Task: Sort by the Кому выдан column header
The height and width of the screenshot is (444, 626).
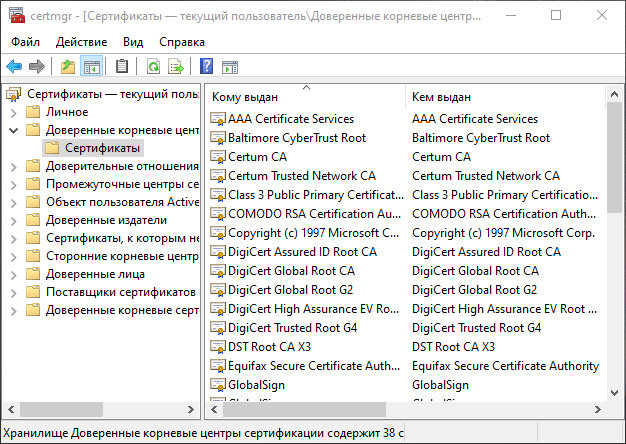Action: point(305,97)
